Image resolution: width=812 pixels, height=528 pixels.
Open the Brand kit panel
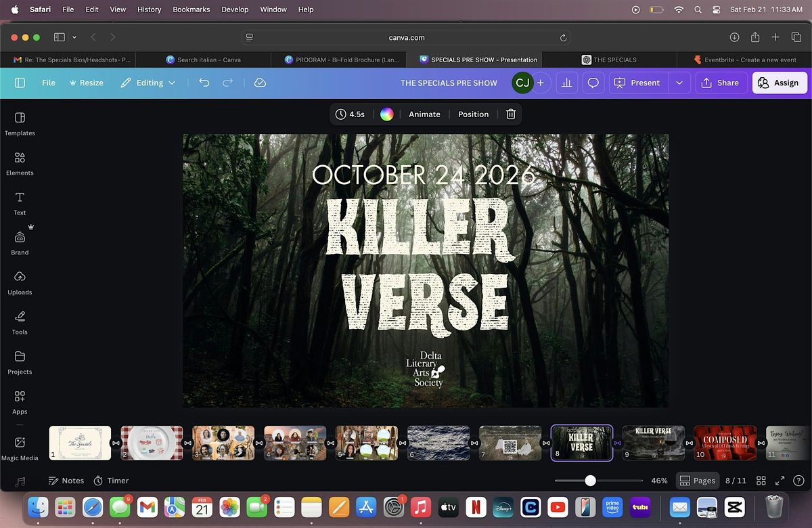20,242
